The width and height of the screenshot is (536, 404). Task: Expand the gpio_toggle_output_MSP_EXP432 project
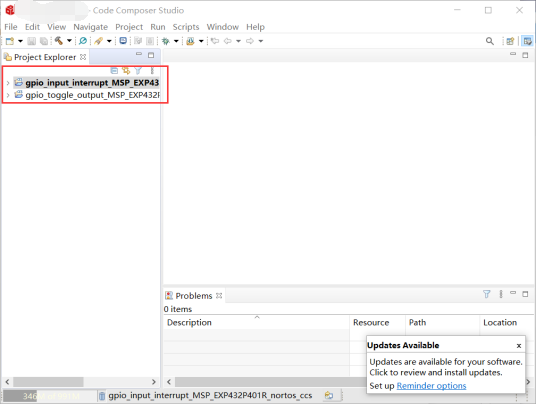[8, 95]
